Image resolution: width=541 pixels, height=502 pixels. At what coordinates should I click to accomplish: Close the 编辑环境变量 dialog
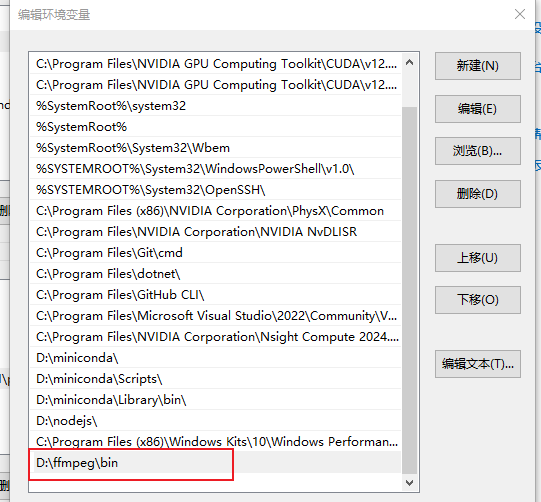pos(520,14)
